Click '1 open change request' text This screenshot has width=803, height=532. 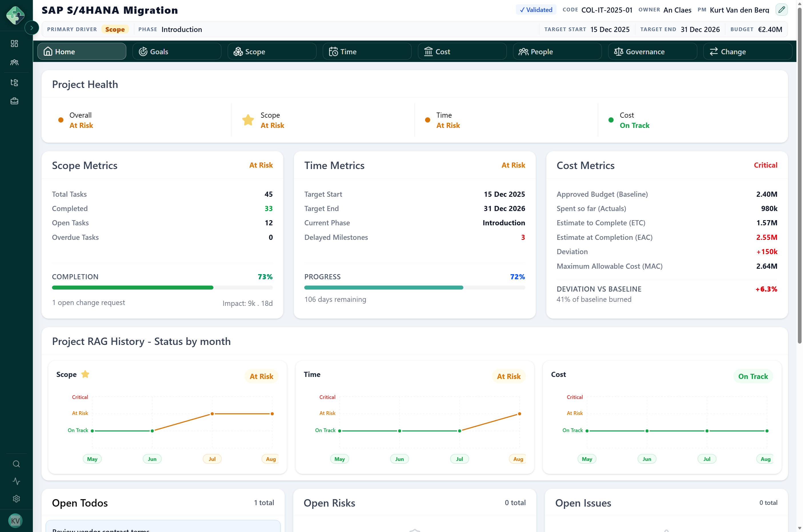[88, 302]
